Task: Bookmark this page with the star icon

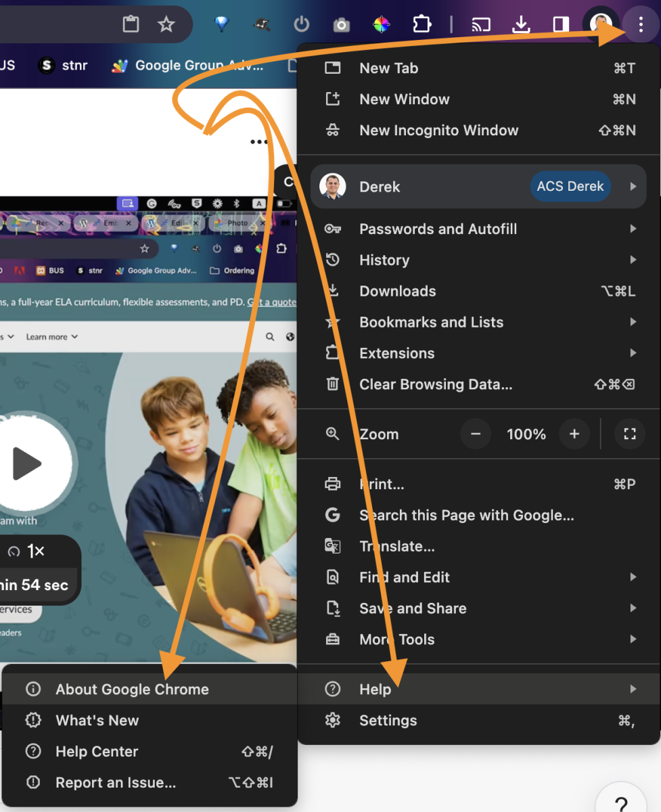Action: tap(166, 25)
